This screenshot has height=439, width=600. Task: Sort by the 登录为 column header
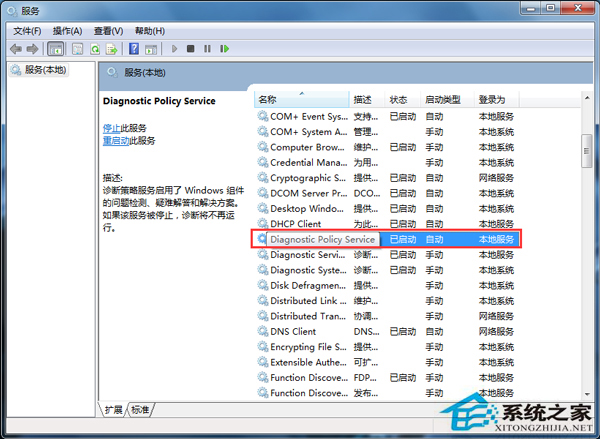[496, 100]
